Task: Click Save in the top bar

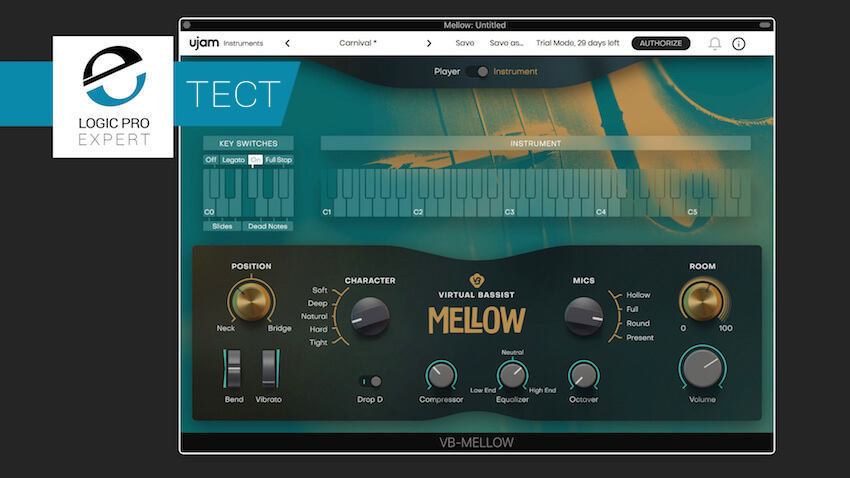Action: (465, 43)
